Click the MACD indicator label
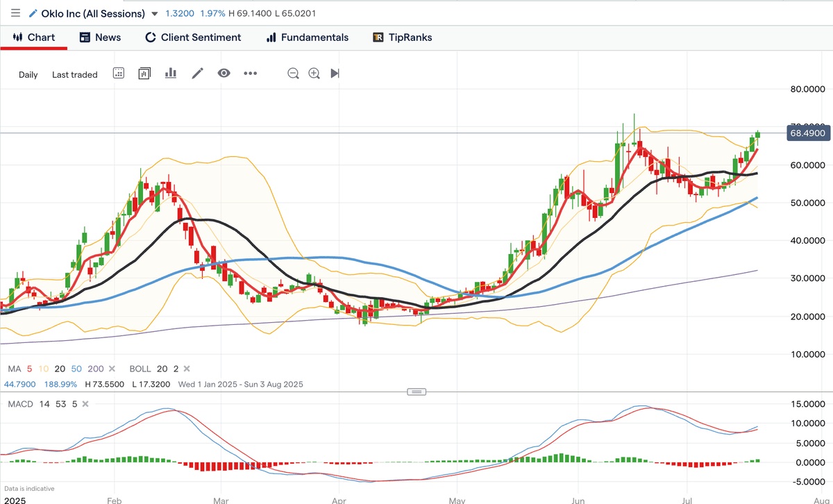Image resolution: width=833 pixels, height=504 pixels. pos(20,403)
